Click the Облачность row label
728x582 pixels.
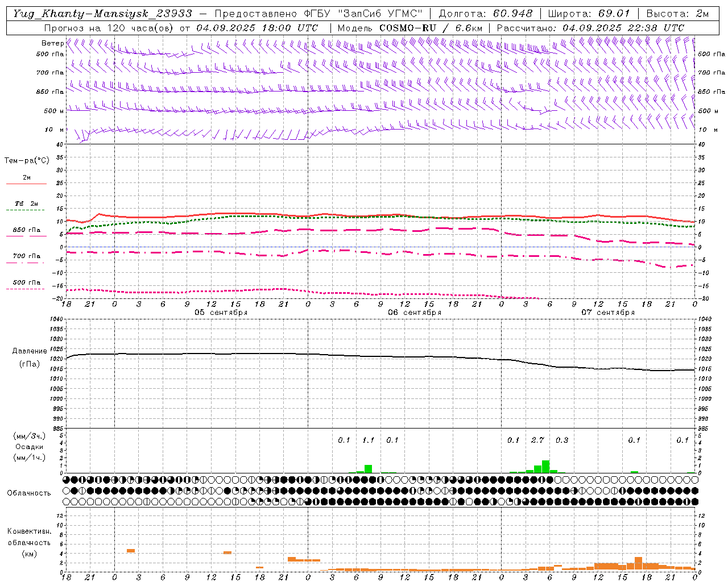[29, 493]
